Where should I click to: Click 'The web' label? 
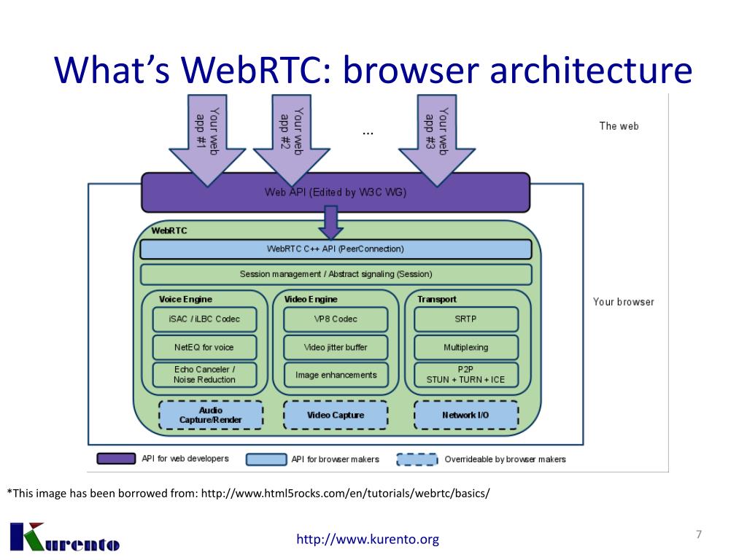(x=619, y=126)
